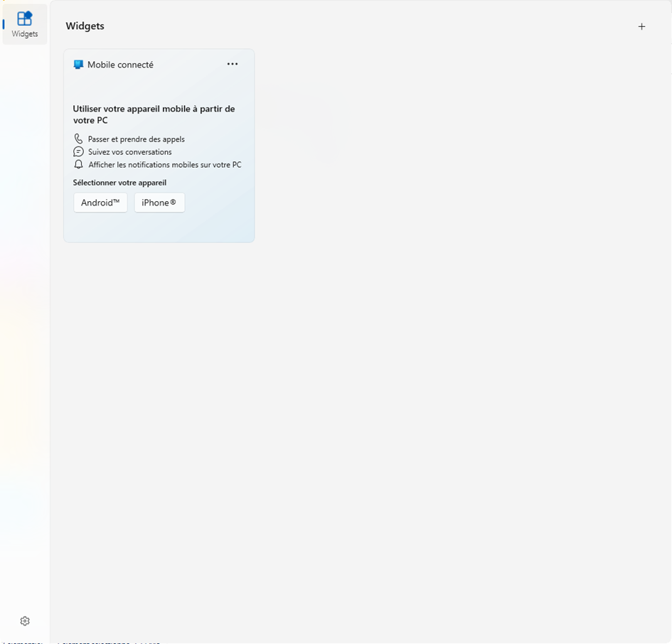Viewport: 672px width, 644px height.
Task: Click the notification bell icon in the widget
Action: [78, 164]
